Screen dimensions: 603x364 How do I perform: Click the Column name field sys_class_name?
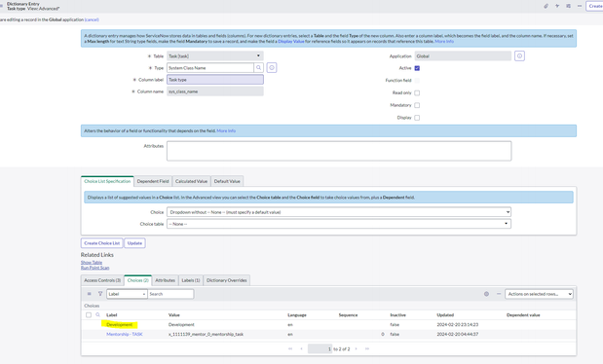[215, 91]
